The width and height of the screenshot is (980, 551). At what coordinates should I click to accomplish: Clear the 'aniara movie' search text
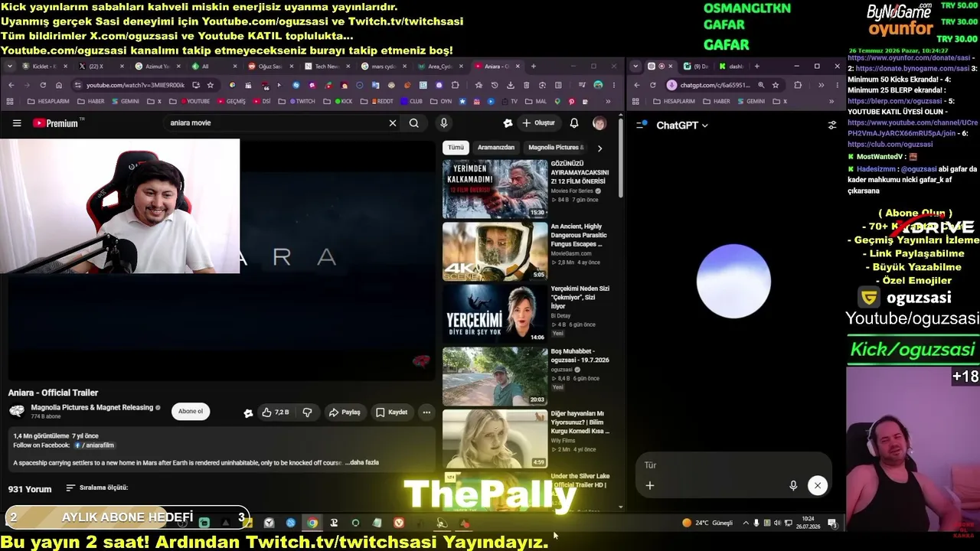point(393,123)
